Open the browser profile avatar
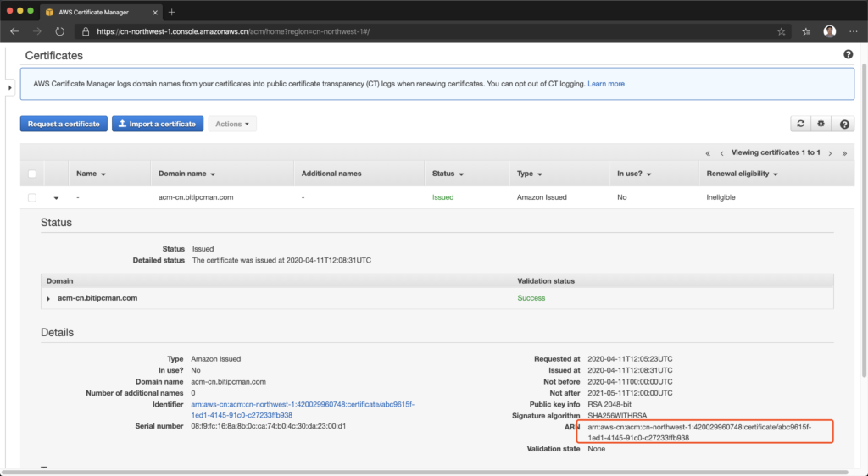This screenshot has height=476, width=868. click(829, 31)
